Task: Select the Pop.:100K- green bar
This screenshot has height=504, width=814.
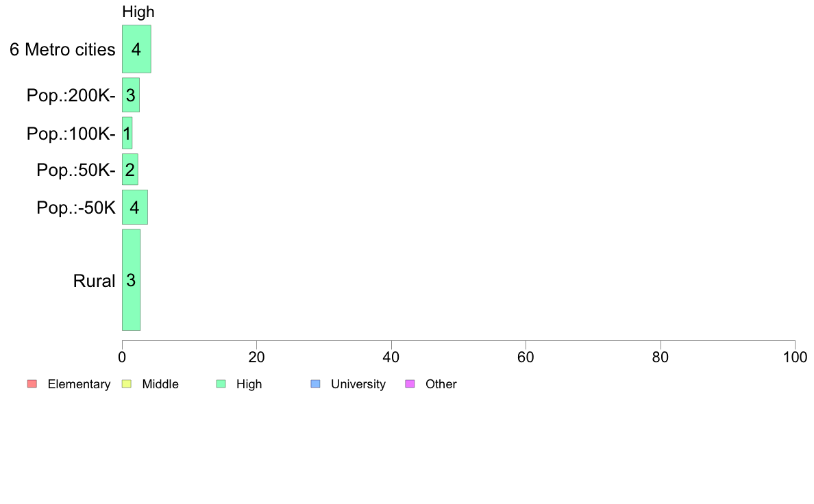Action: 127,133
